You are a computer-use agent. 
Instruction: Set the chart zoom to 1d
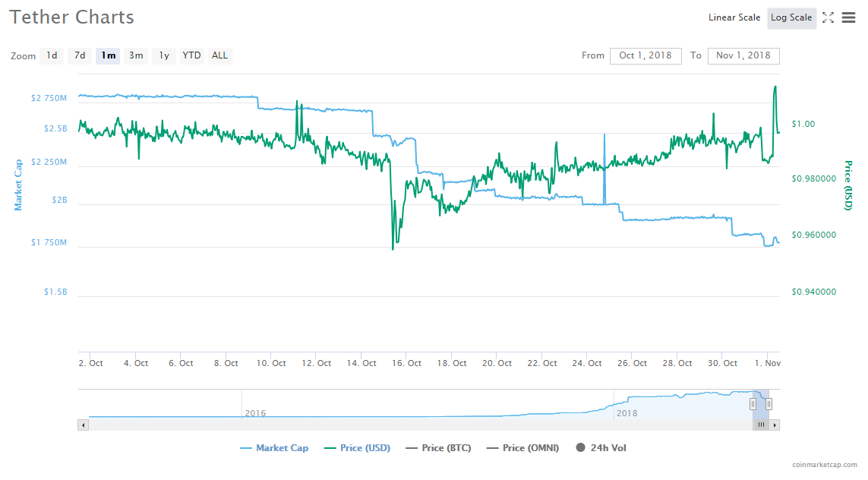point(51,55)
